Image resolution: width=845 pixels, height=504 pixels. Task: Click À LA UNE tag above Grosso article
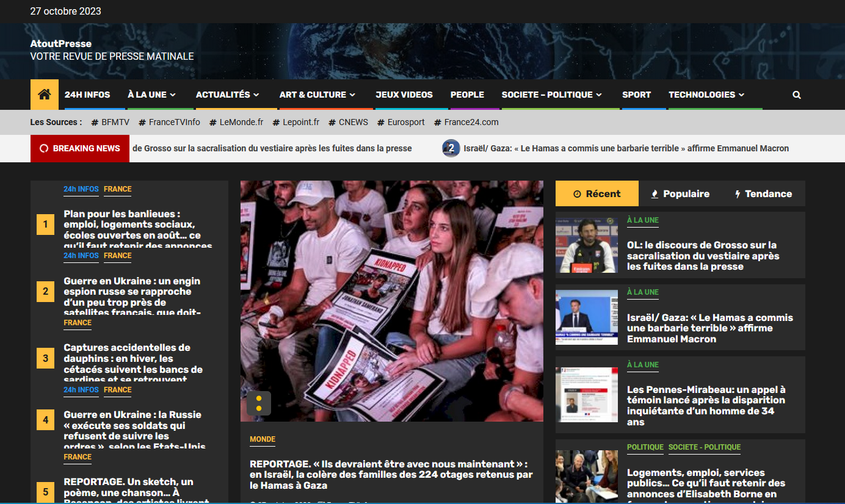pyautogui.click(x=643, y=220)
